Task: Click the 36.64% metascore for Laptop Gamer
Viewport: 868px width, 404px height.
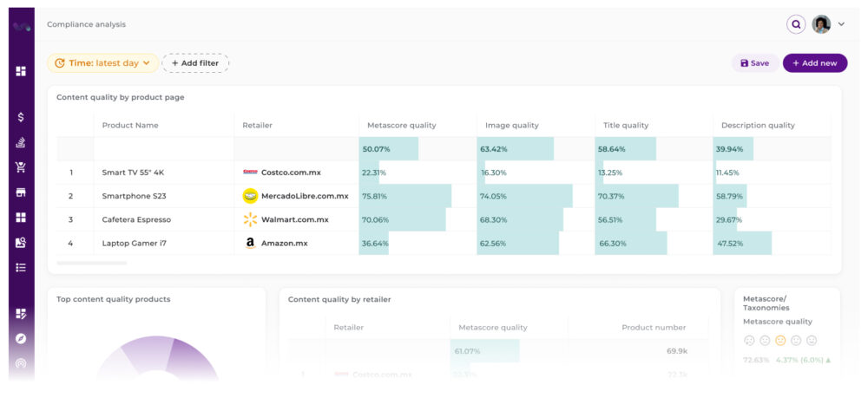Action: point(375,243)
